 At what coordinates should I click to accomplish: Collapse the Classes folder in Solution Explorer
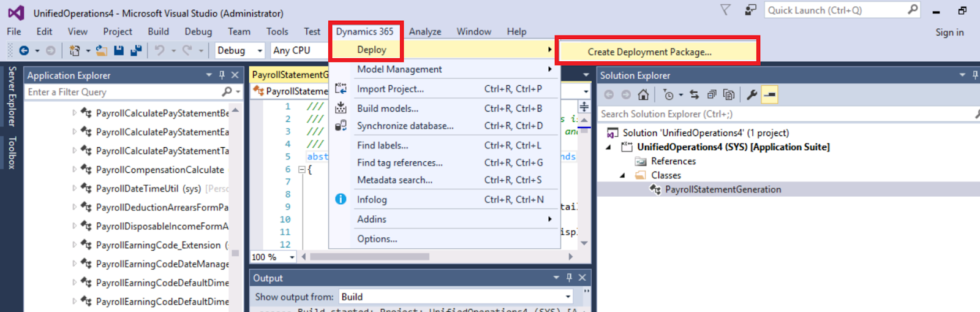point(623,175)
